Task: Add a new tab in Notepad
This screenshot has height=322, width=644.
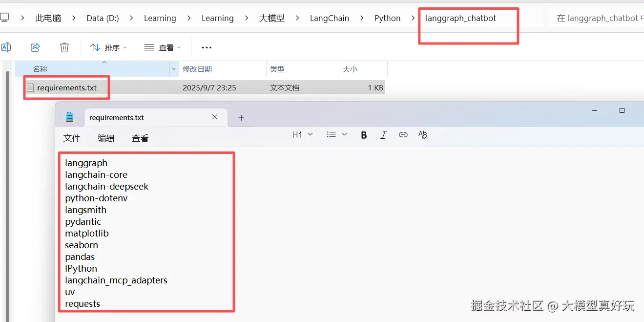Action: coord(241,118)
